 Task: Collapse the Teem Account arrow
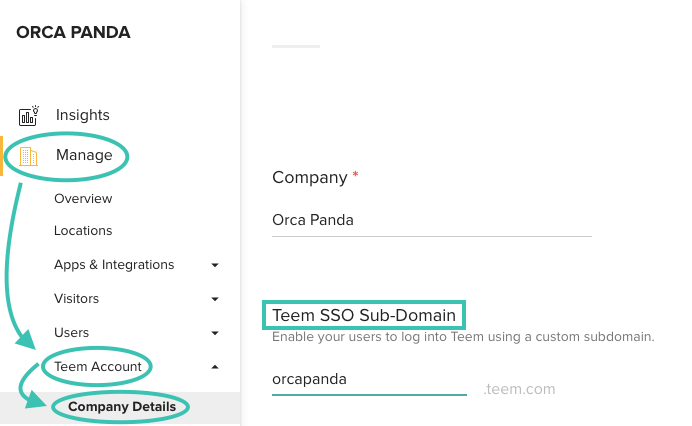215,367
